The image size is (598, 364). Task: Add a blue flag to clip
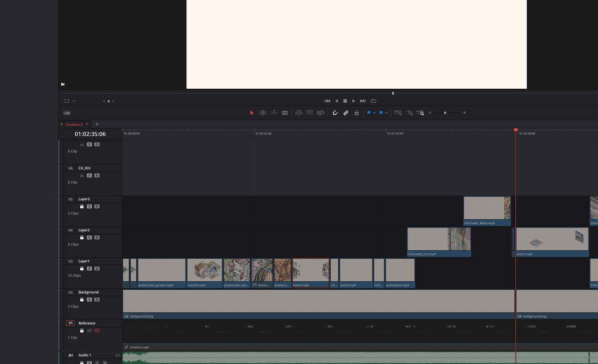tap(369, 113)
